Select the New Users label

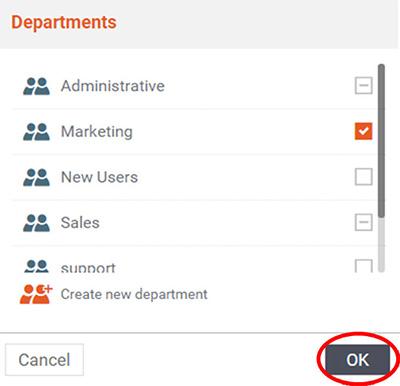coord(99,177)
